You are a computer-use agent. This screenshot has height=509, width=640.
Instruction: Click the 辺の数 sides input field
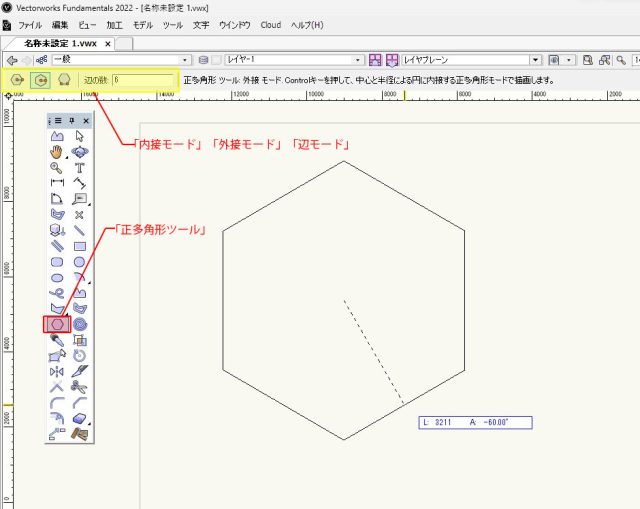tap(143, 80)
